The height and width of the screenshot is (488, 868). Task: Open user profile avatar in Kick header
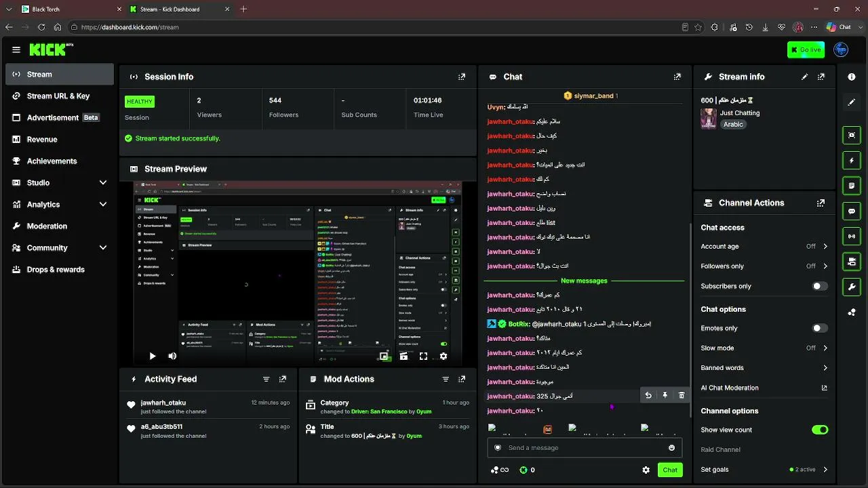coord(841,49)
